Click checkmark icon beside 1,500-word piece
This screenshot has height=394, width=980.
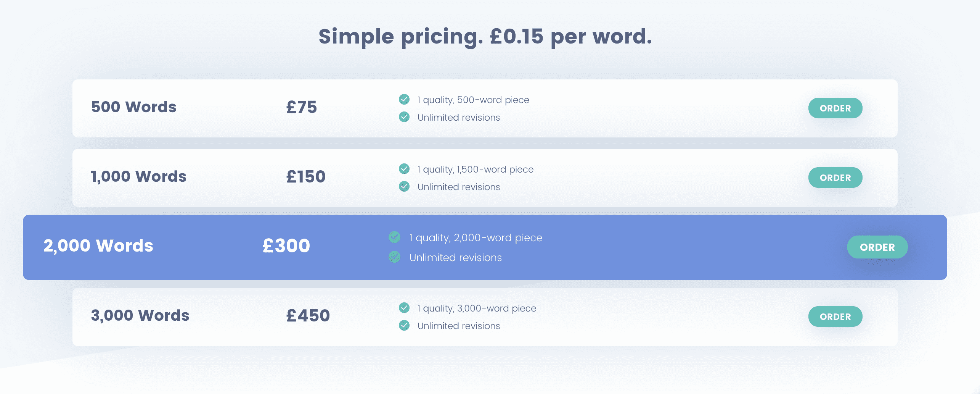[404, 169]
